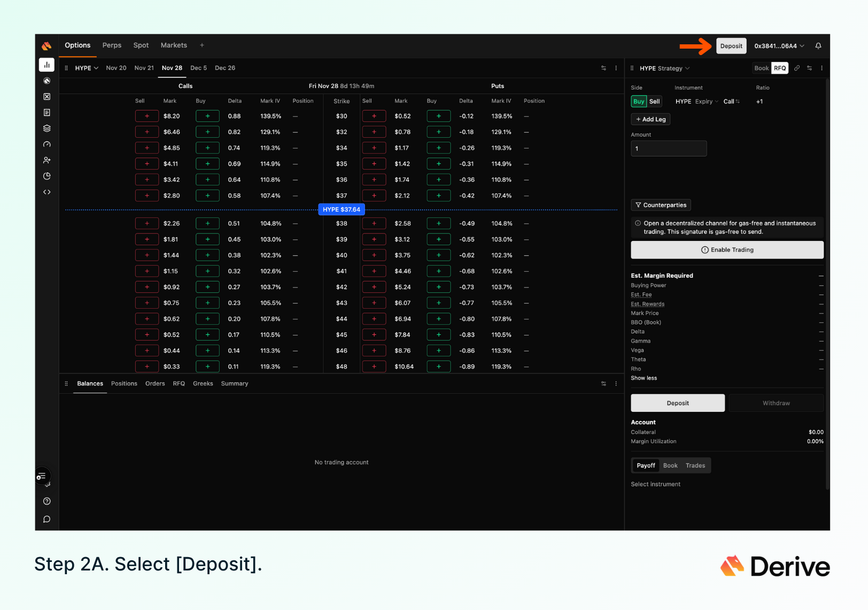Open the wallet address 0x3841...06A4 menu
Screen dimensions: 868x610
779,46
